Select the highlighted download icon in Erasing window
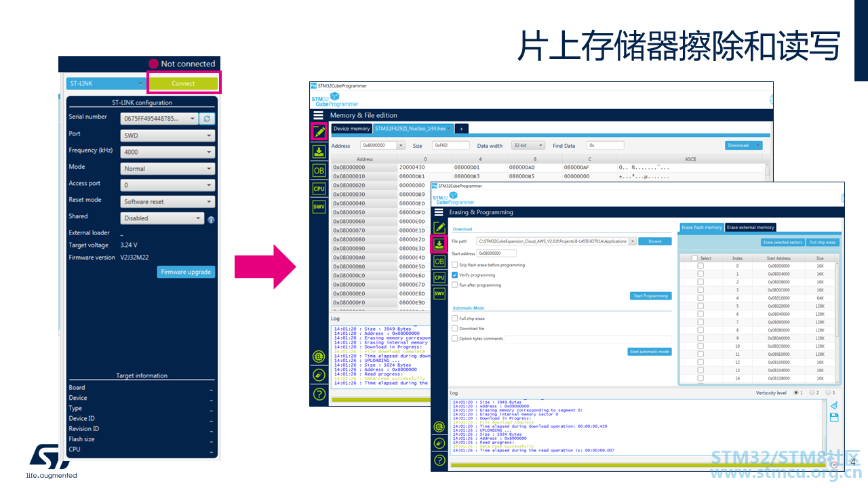This screenshot has height=488, width=868. point(439,244)
